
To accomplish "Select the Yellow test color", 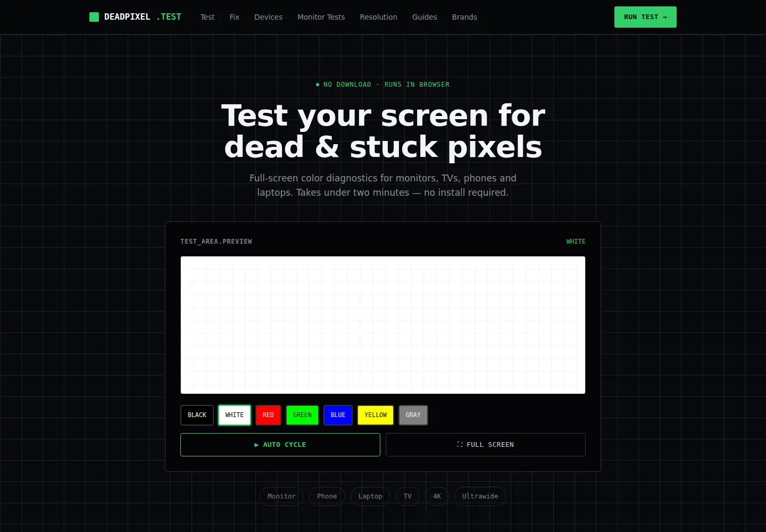I will pyautogui.click(x=376, y=415).
